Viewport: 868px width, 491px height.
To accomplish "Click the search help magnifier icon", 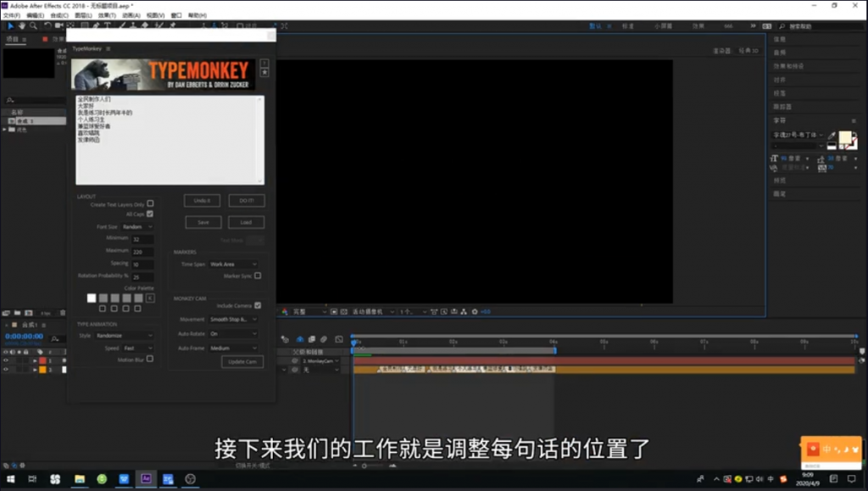I will (x=782, y=26).
